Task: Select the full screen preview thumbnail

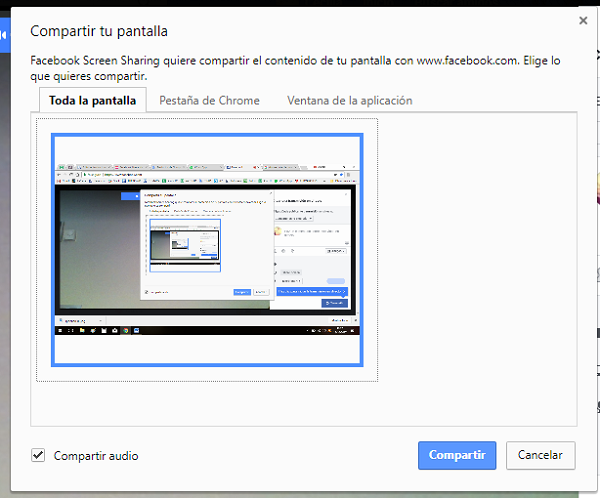Action: click(207, 249)
